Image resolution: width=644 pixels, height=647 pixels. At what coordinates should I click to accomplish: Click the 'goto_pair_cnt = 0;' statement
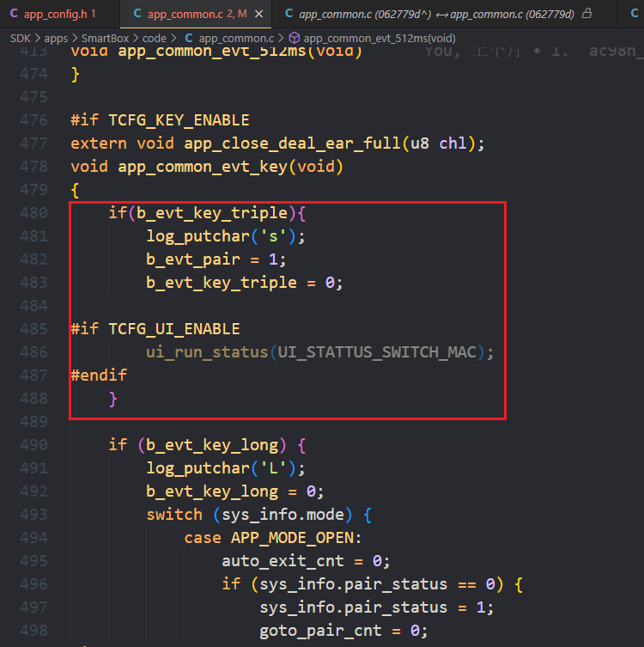[343, 631]
